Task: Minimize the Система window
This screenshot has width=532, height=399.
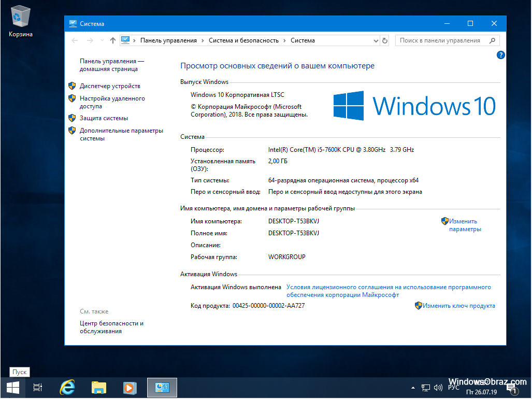Action: pyautogui.click(x=447, y=23)
